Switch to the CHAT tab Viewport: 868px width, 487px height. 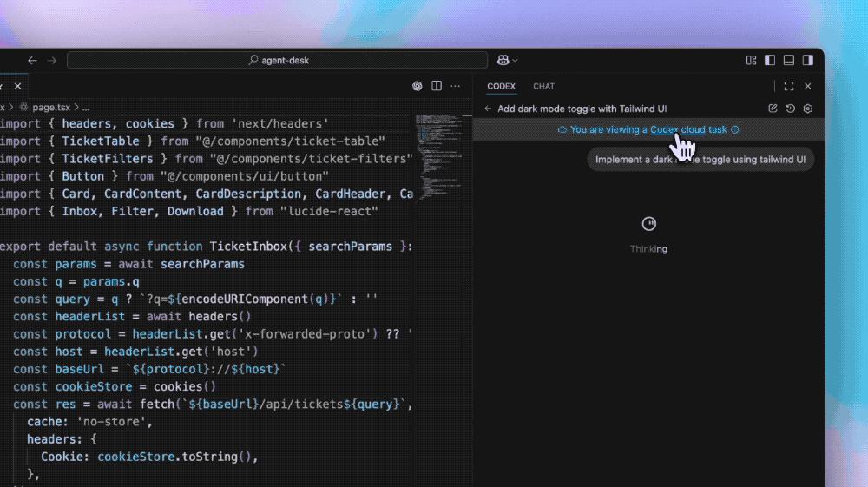tap(543, 86)
